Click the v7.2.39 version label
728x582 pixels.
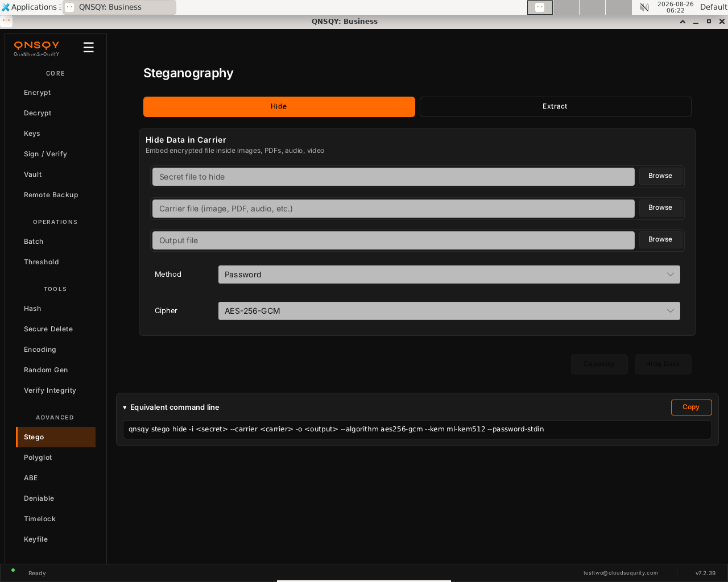pos(705,573)
